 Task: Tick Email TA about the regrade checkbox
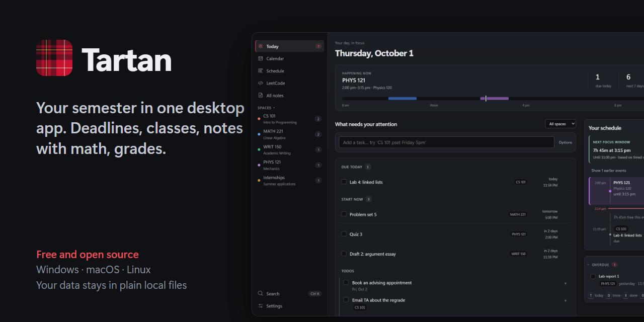pos(346,300)
